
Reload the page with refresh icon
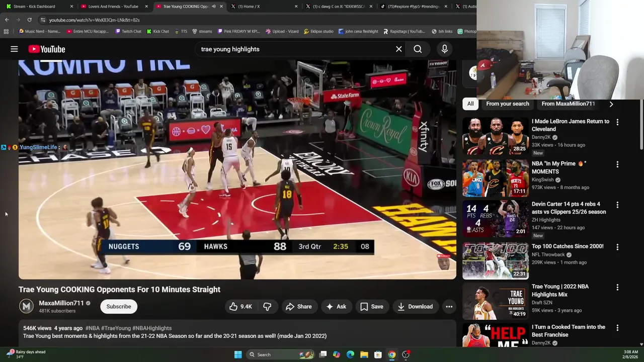[x=29, y=20]
